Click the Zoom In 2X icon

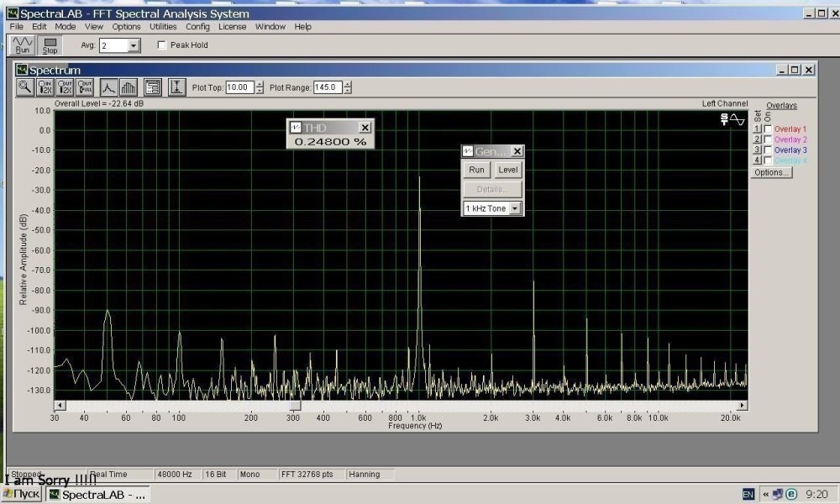point(46,87)
